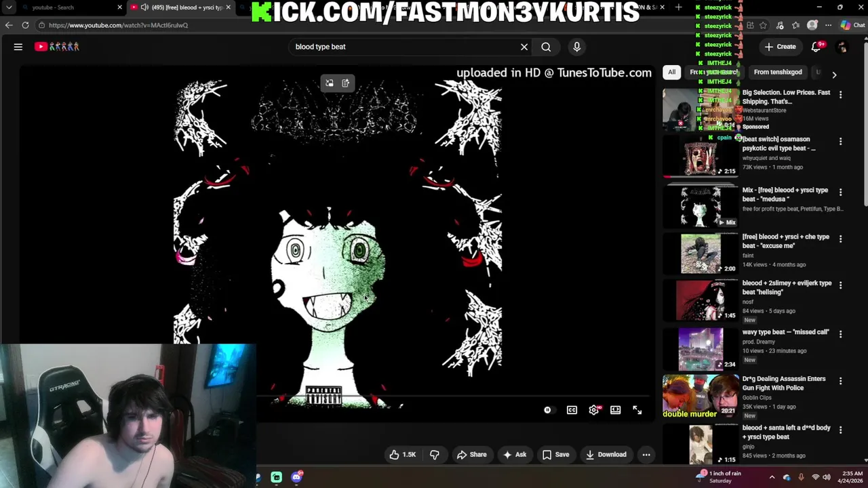Image resolution: width=868 pixels, height=488 pixels.
Task: Download the video
Action: pyautogui.click(x=606, y=455)
